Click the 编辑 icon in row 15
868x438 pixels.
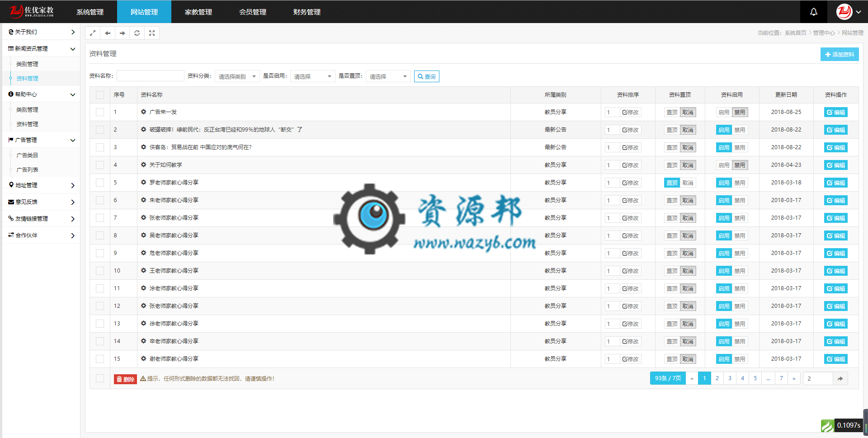click(x=835, y=359)
